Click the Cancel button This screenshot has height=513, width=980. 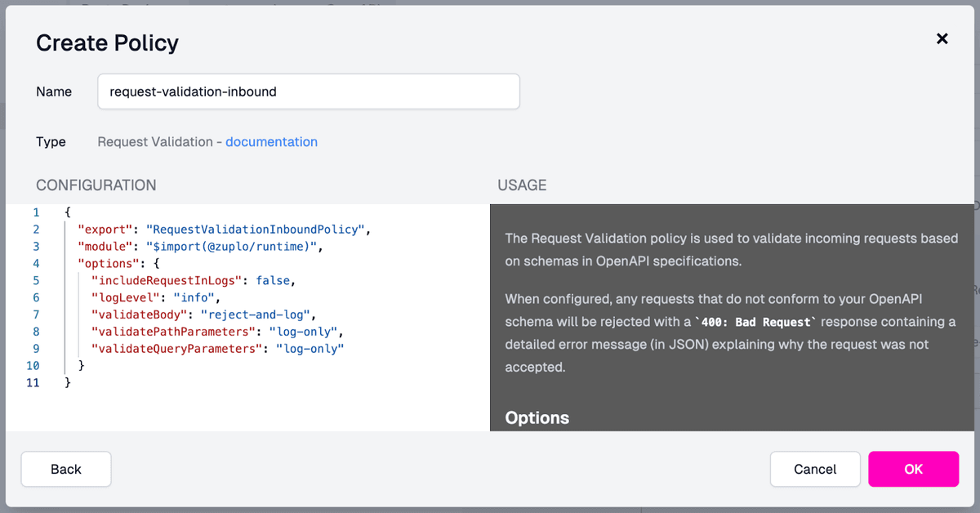tap(814, 469)
